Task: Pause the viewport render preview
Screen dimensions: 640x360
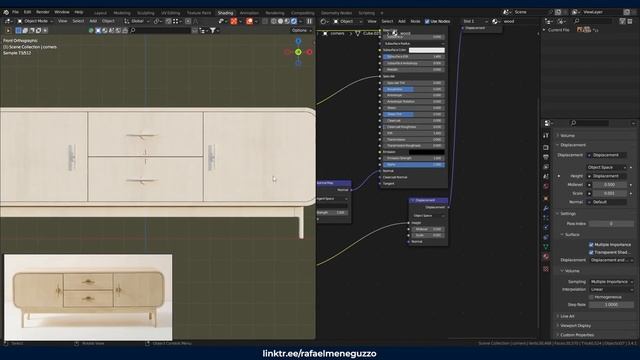Action: (309, 21)
